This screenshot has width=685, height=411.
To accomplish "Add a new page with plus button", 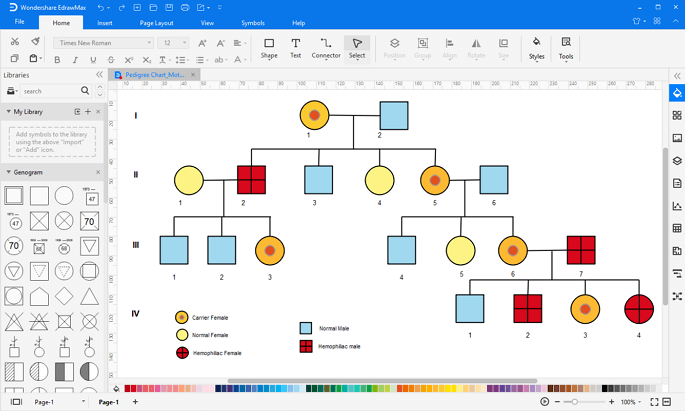I will 135,402.
